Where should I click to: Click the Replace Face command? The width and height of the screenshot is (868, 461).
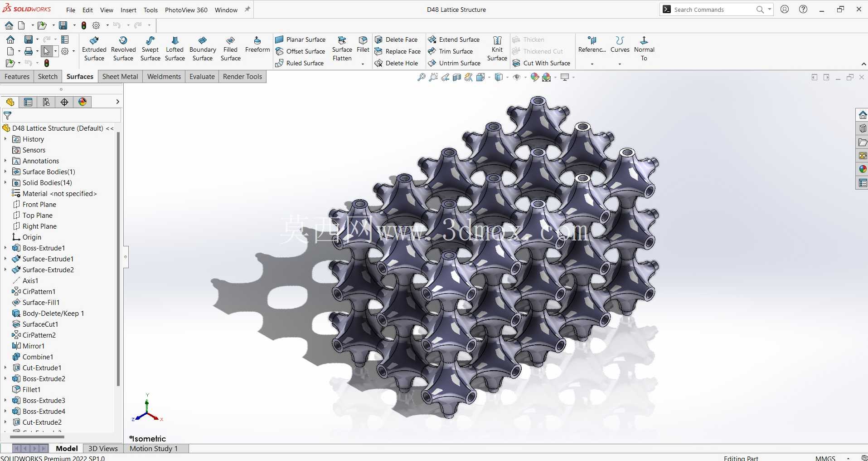(398, 51)
